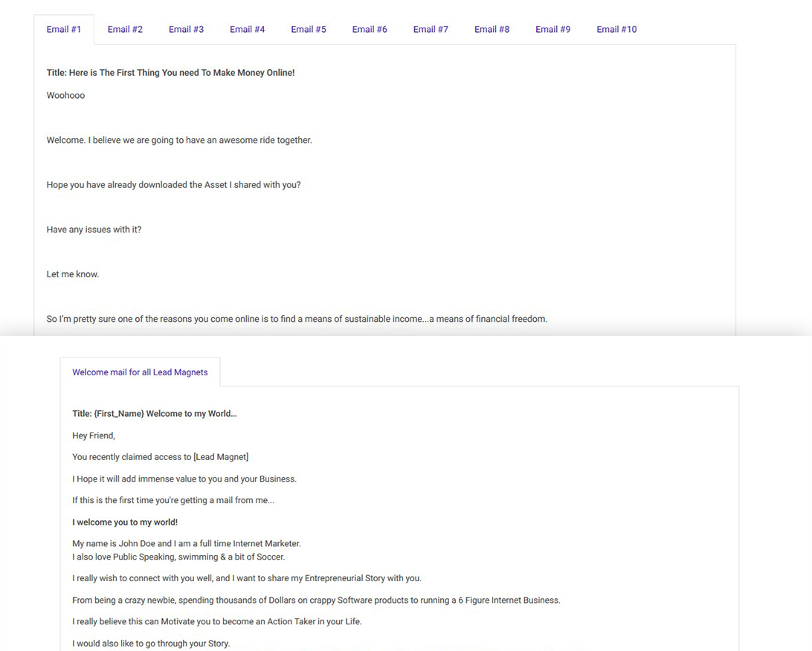This screenshot has height=651, width=812.
Task: Switch to the Email #8 tab
Action: tap(492, 30)
